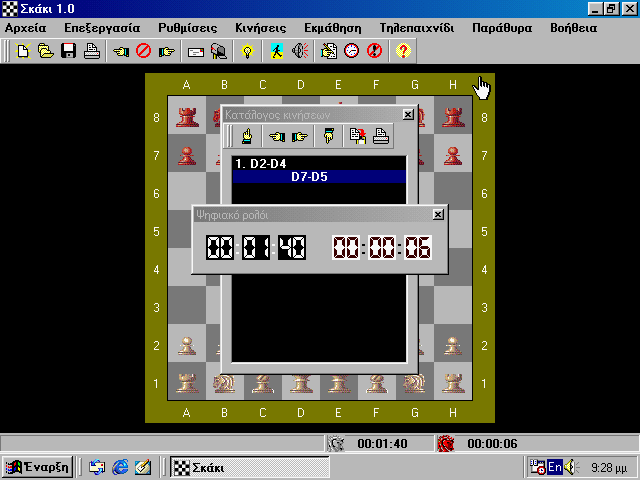Select the red pawn on A7
640x480 pixels.
(187, 156)
